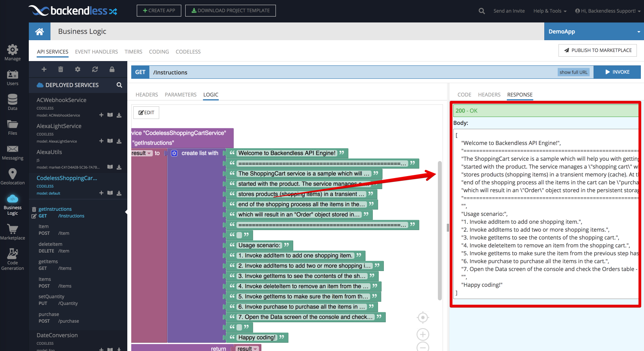Expand the Help & Tools menu

pos(550,11)
